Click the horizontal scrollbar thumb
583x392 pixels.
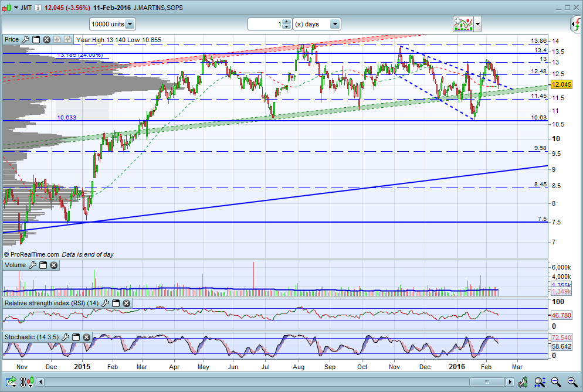[x=486, y=381]
